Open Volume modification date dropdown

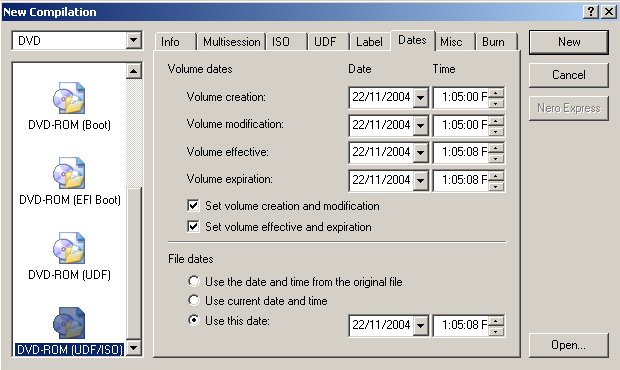coord(420,125)
